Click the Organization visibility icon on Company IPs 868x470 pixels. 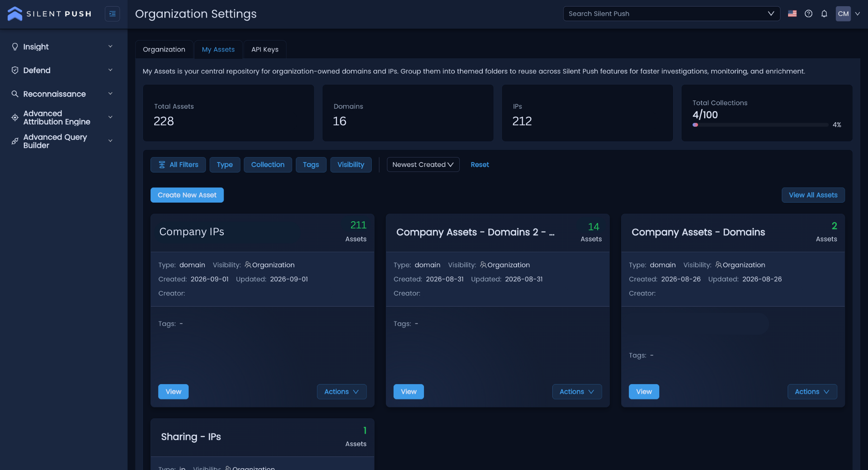point(248,265)
